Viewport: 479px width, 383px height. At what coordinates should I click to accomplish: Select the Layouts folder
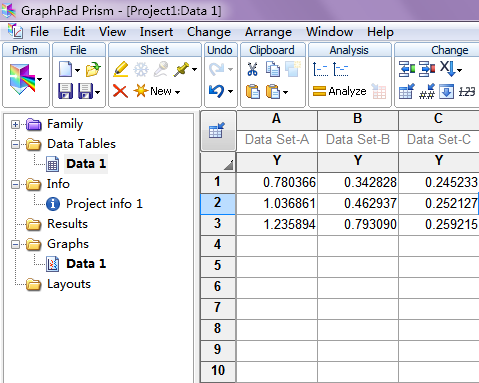[x=69, y=284]
